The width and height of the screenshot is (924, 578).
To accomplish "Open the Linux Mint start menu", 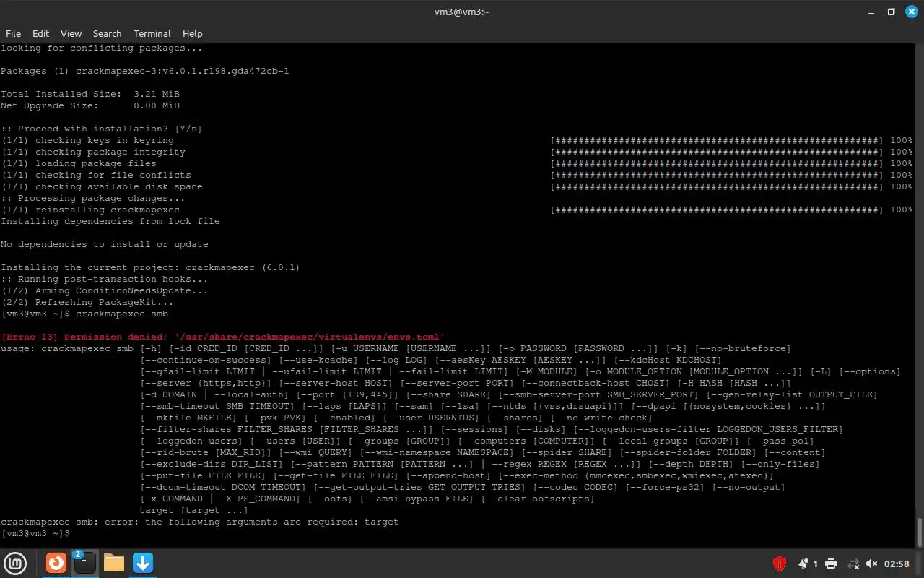I will (x=16, y=563).
